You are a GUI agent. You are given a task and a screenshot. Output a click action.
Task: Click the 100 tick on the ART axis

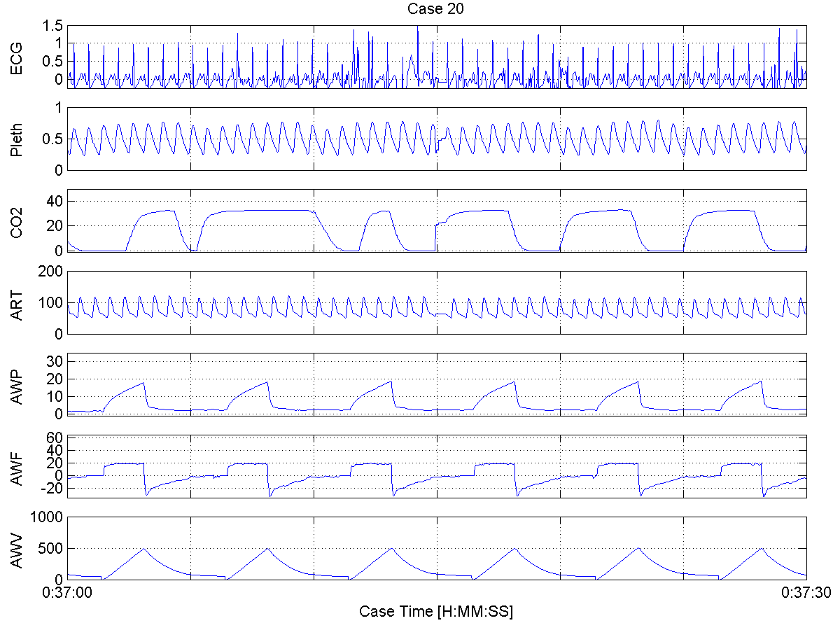coord(51,303)
